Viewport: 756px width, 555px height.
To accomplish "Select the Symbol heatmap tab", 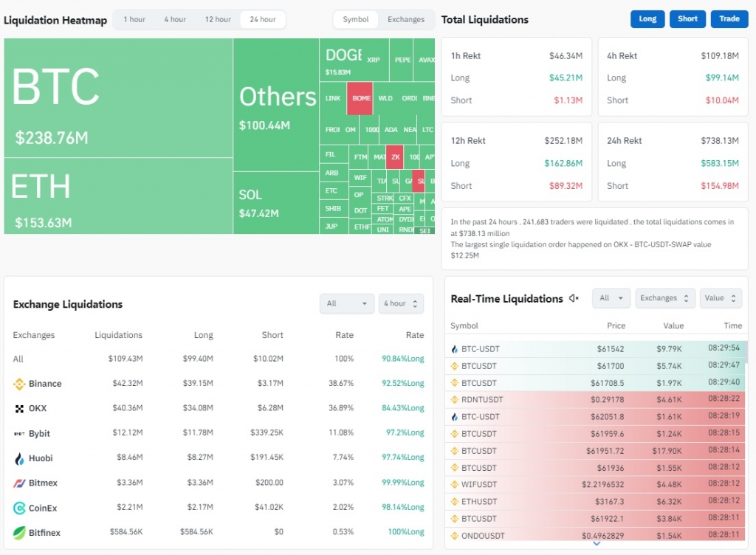I will [356, 19].
